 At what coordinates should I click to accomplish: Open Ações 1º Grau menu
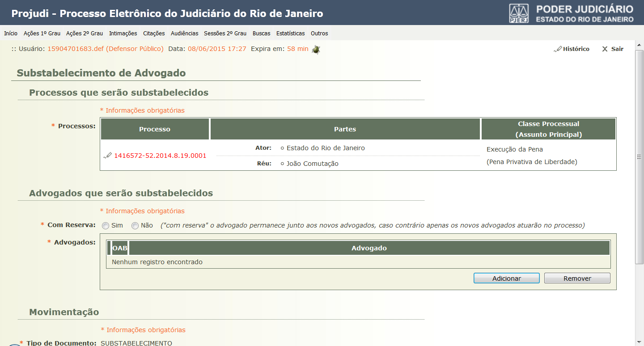(42, 34)
